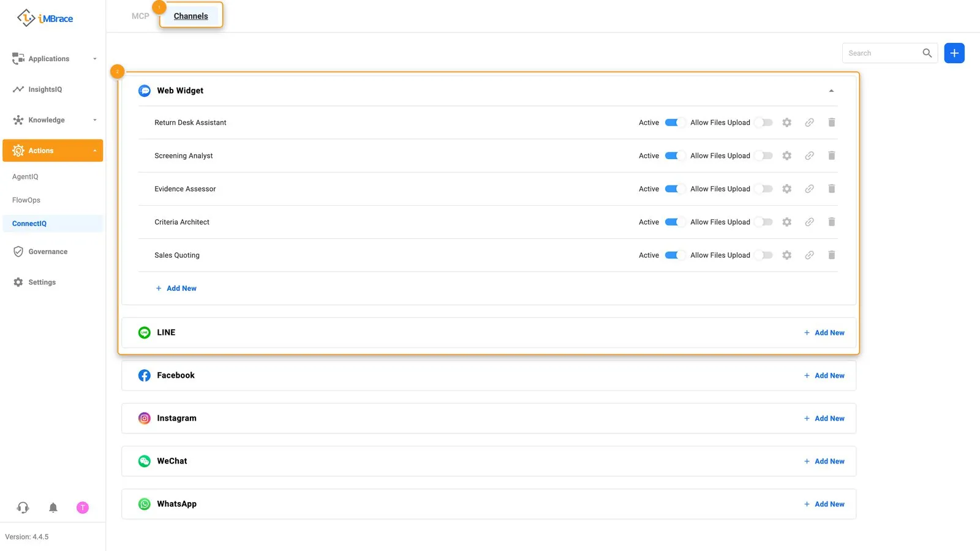Screen dimensions: 980x551
Task: Click the blue plus button
Action: (954, 53)
